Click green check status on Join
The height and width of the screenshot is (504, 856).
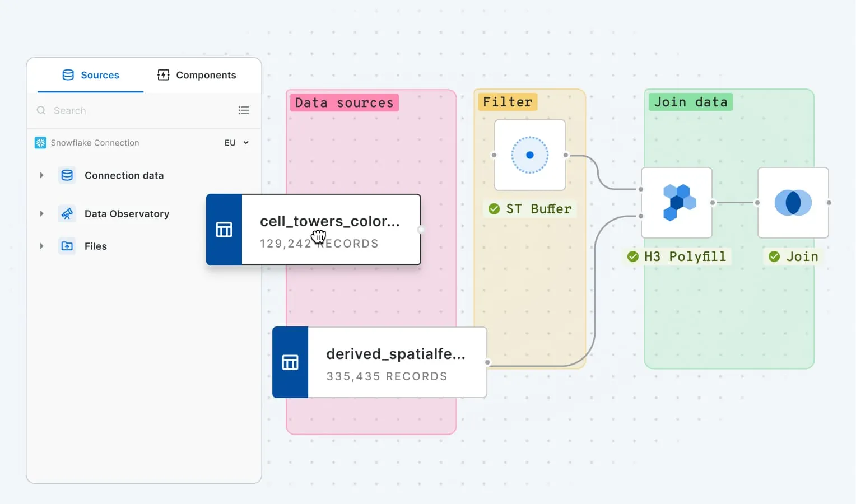tap(774, 256)
